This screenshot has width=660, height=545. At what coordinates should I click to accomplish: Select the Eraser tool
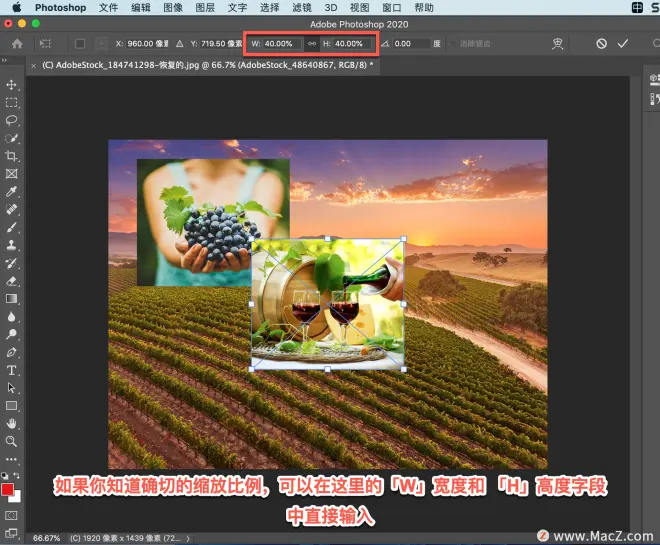11,281
